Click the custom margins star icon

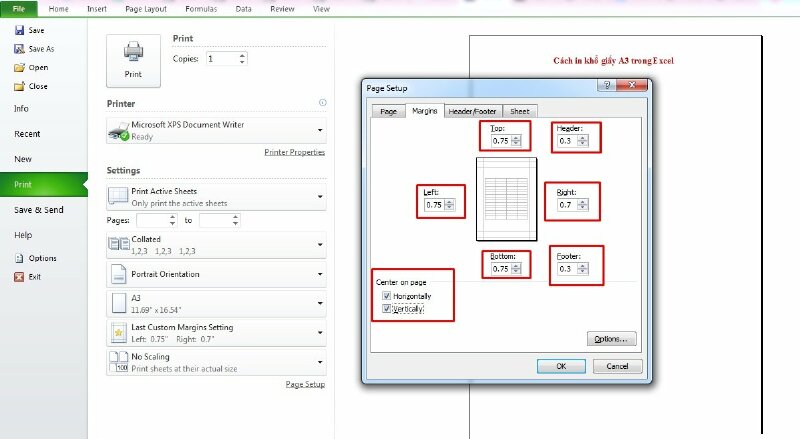(x=119, y=332)
